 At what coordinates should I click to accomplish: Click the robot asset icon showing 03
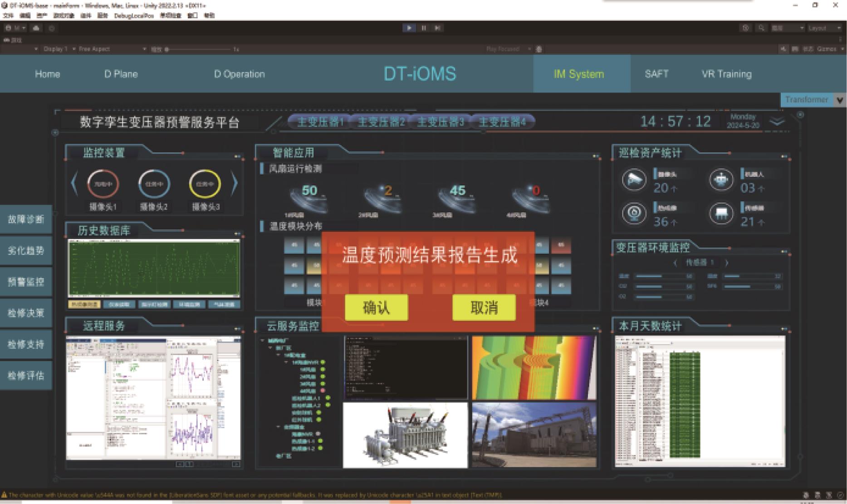point(721,180)
